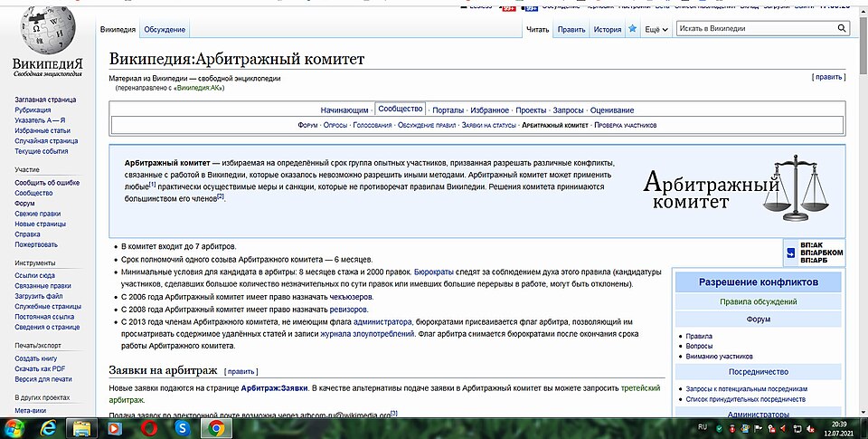Screen dimensions: 868x439
Task: Click the Википедия:АК redirect link
Action: [199, 88]
